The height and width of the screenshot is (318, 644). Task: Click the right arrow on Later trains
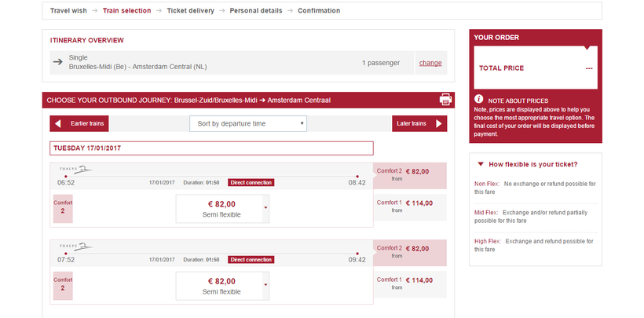tap(439, 123)
